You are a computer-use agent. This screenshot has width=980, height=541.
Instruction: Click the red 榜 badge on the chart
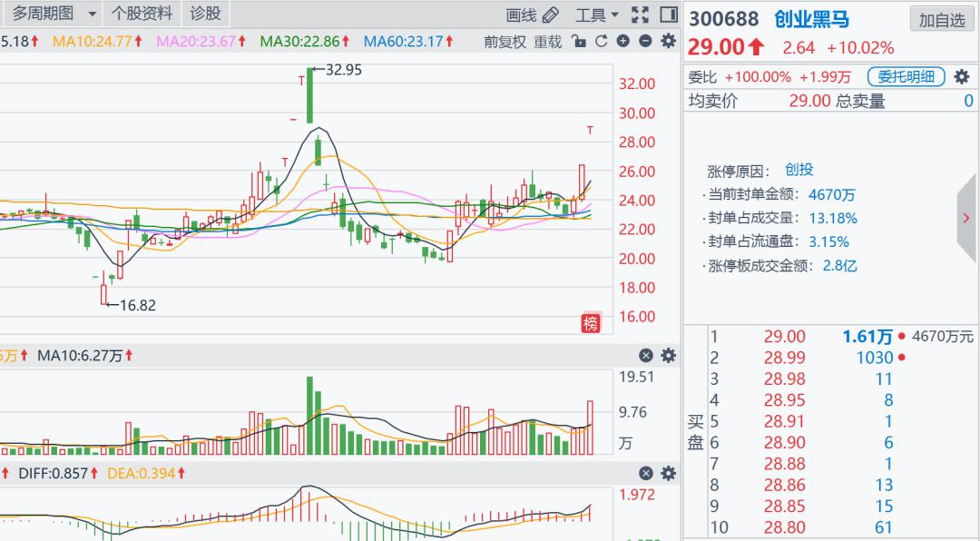coord(591,323)
